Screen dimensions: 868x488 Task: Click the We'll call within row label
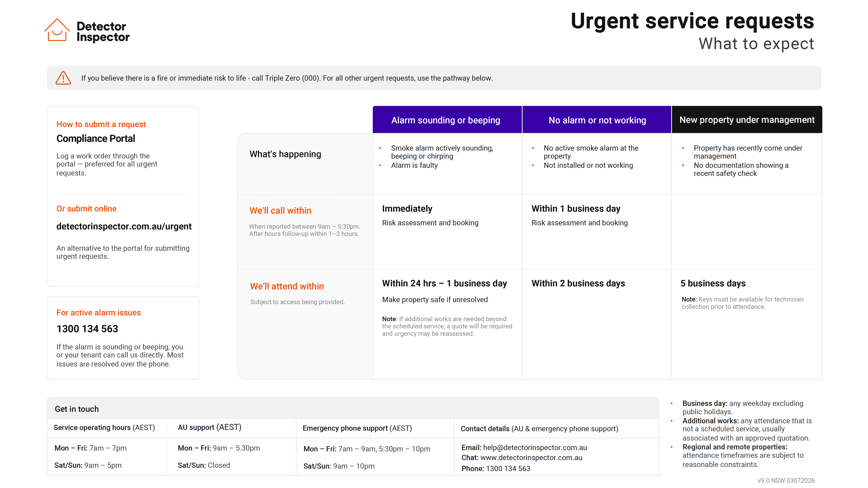pyautogui.click(x=280, y=211)
